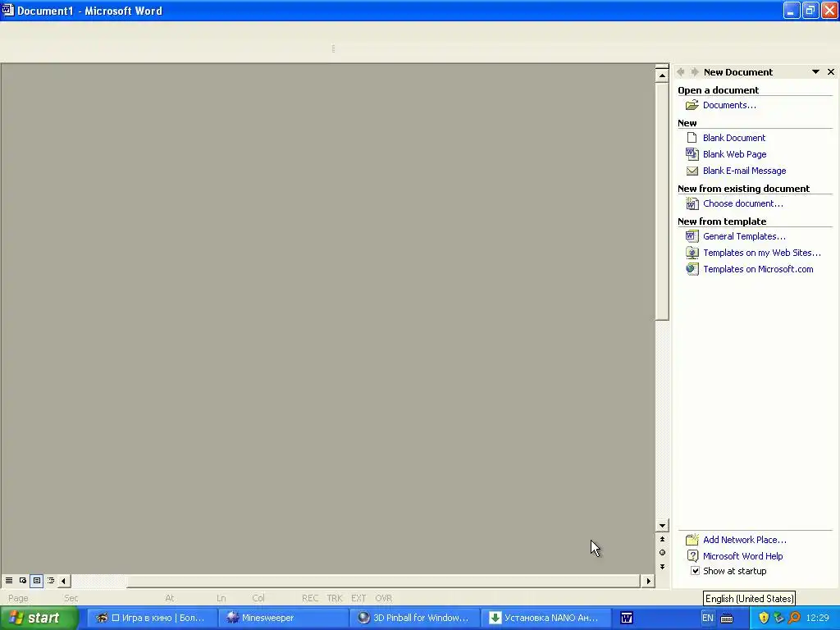Go back in the task pane
This screenshot has height=630, width=840.
681,72
